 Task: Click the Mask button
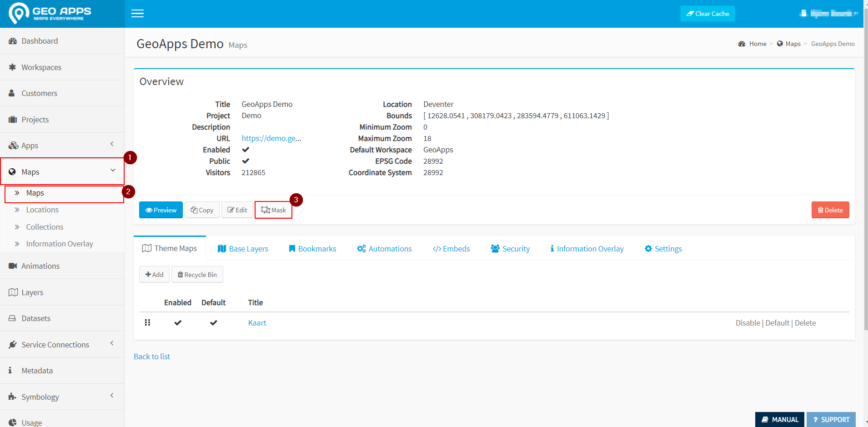273,210
